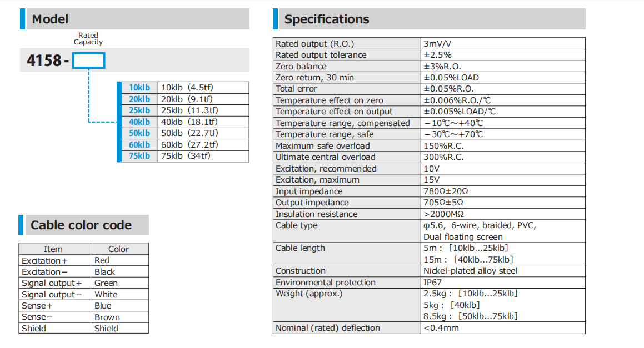Screen dimensions: 644x348
Task: Click the Item column header
Action: 53,249
